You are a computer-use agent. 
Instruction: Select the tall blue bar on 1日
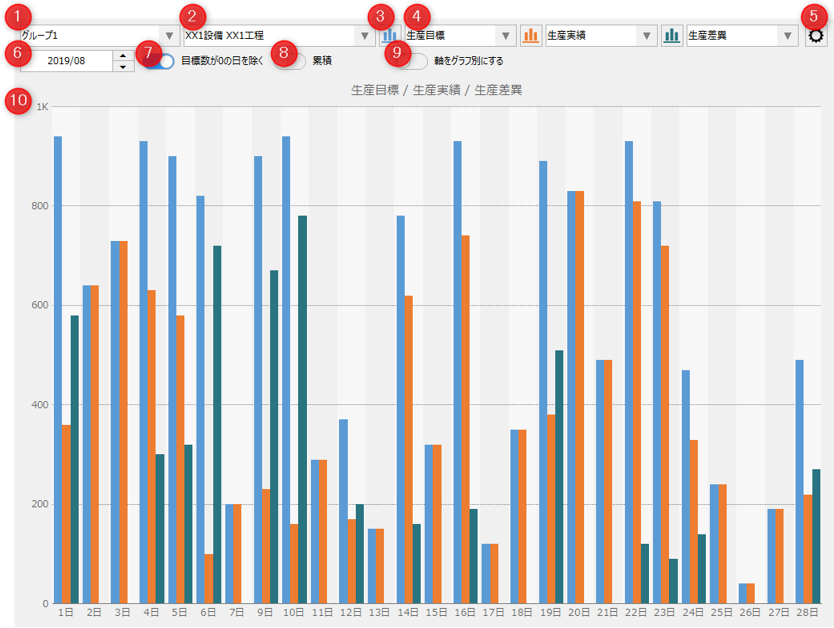tap(59, 370)
